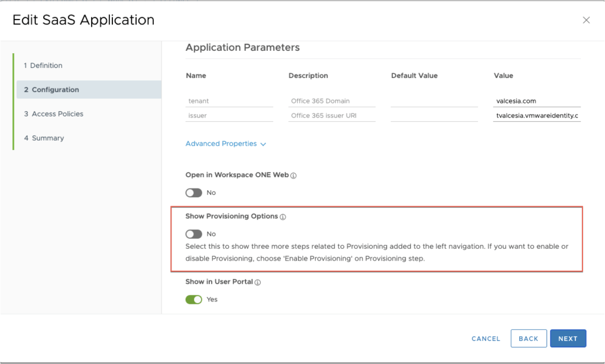Enable the Open in Workspace ONE Web toggle

[x=193, y=193]
